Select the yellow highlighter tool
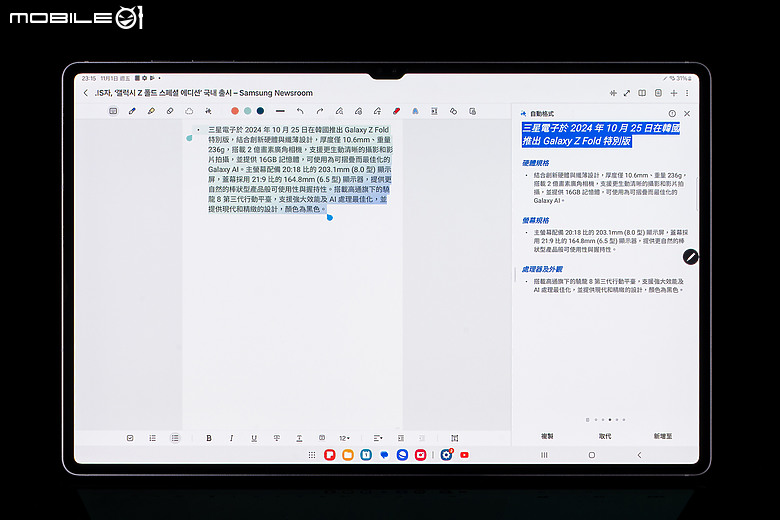Screen dimensions: 780x520 coord(151,111)
